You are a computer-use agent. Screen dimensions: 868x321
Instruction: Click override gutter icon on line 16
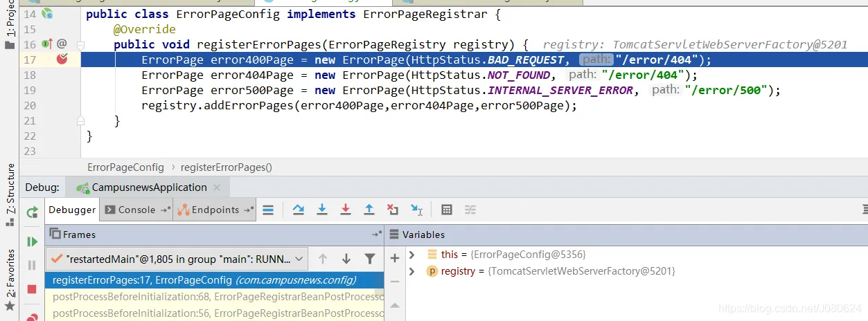[47, 44]
